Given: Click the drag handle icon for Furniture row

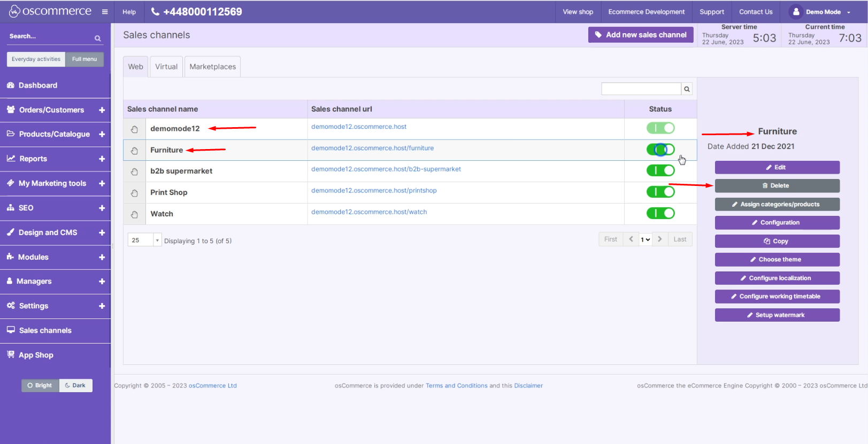Looking at the screenshot, I should pyautogui.click(x=134, y=151).
